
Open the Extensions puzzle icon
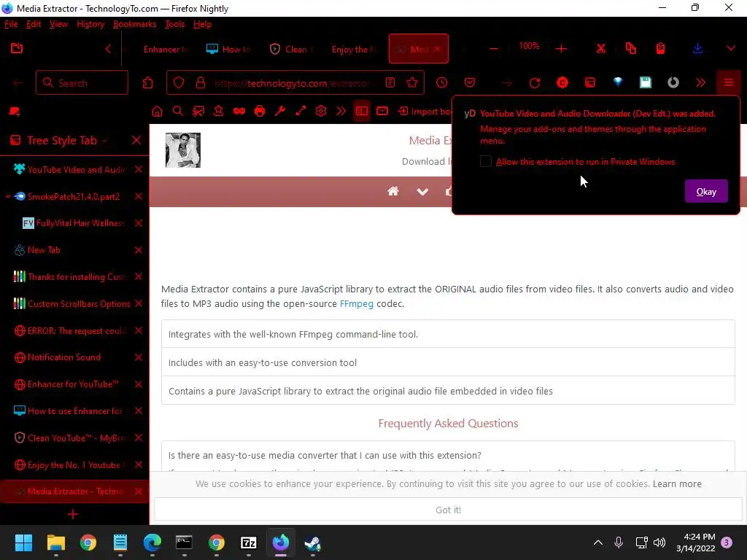[x=147, y=83]
